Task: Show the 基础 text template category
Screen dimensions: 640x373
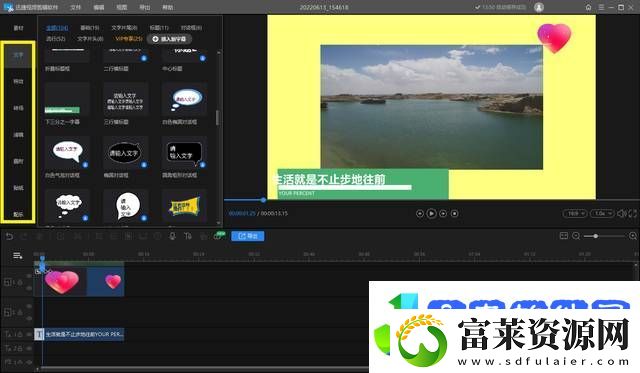Action: pos(90,28)
